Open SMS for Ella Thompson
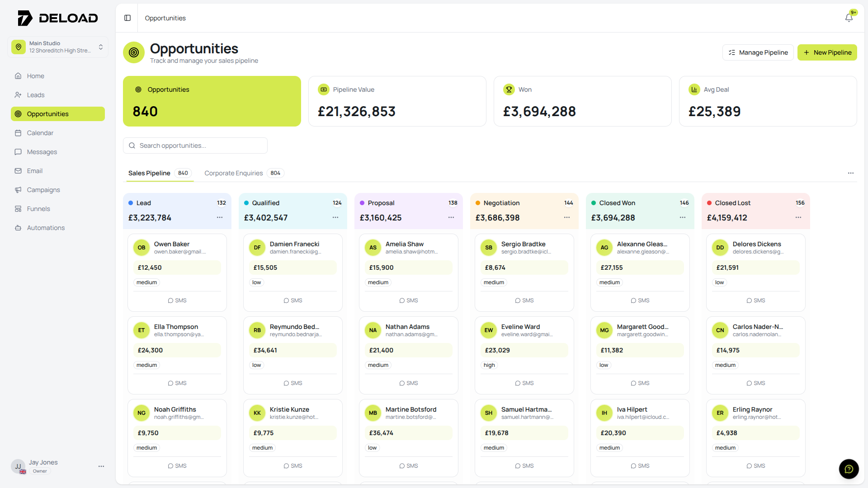The height and width of the screenshot is (488, 868). 177,383
